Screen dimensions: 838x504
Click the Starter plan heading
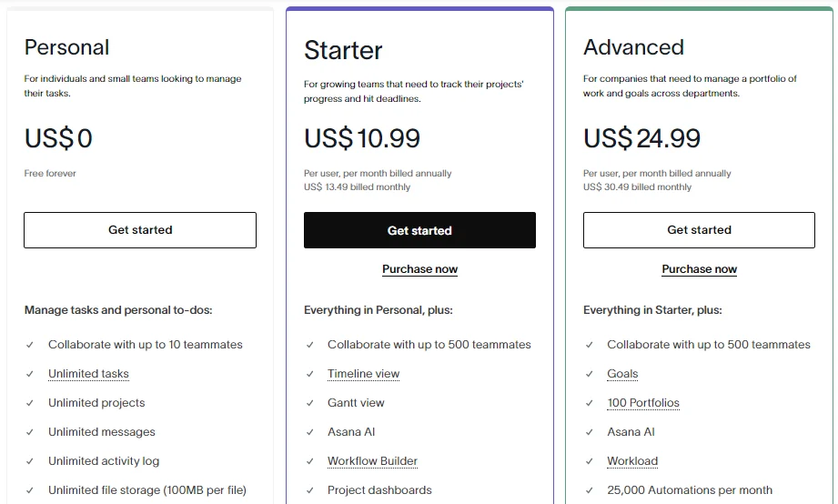(x=343, y=50)
